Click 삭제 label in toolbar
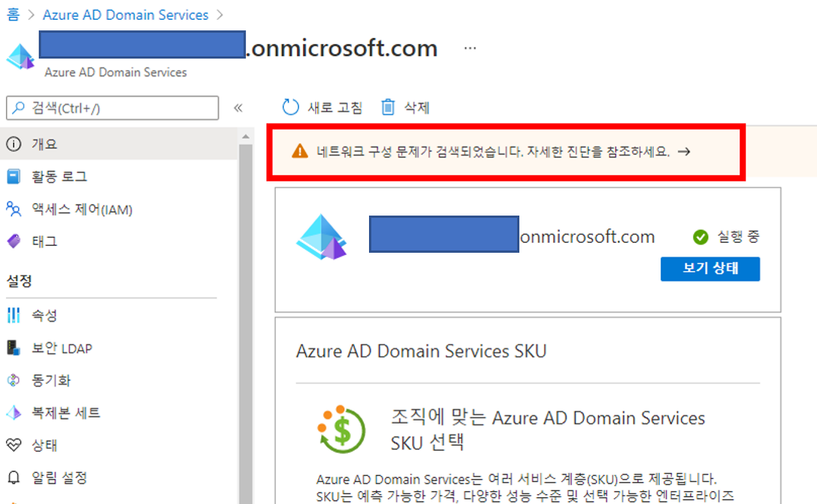 pos(417,108)
